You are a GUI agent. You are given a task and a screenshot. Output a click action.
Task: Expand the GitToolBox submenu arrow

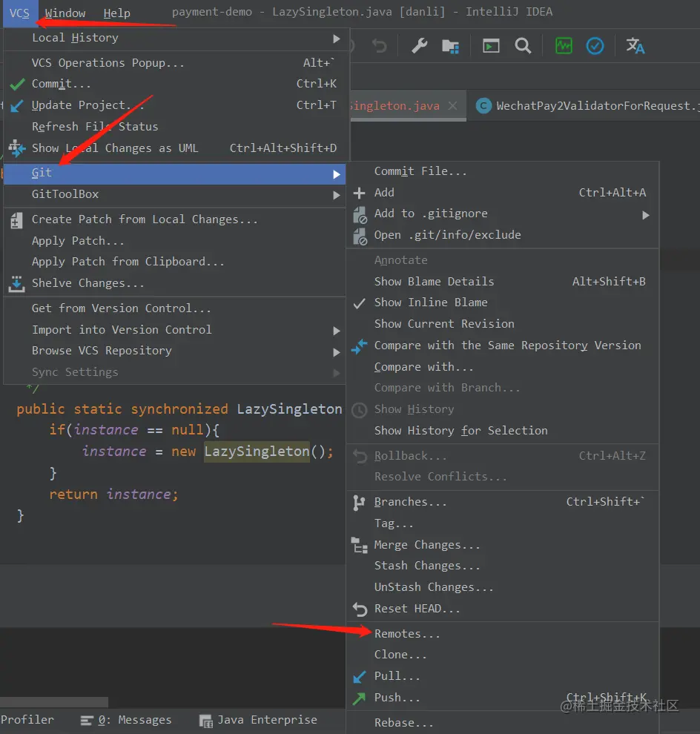click(x=336, y=195)
